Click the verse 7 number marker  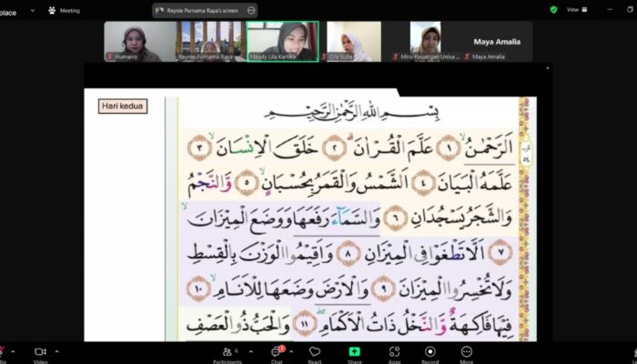[x=500, y=253]
